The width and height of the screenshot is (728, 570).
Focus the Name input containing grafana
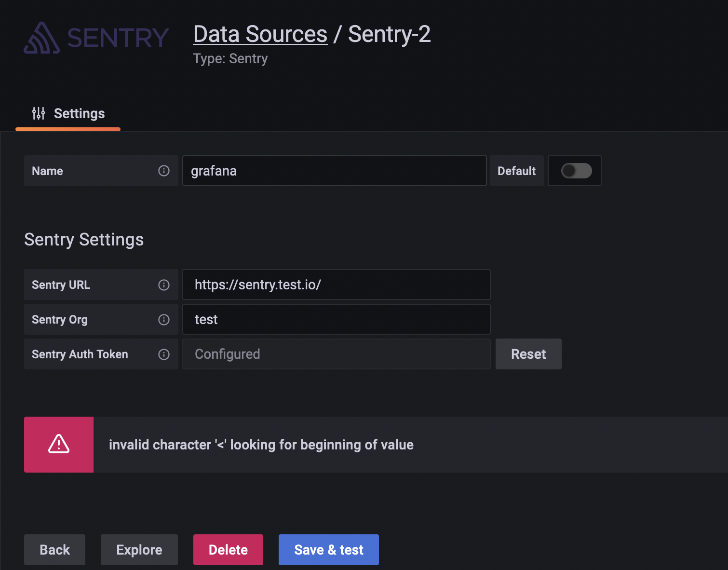coord(334,171)
